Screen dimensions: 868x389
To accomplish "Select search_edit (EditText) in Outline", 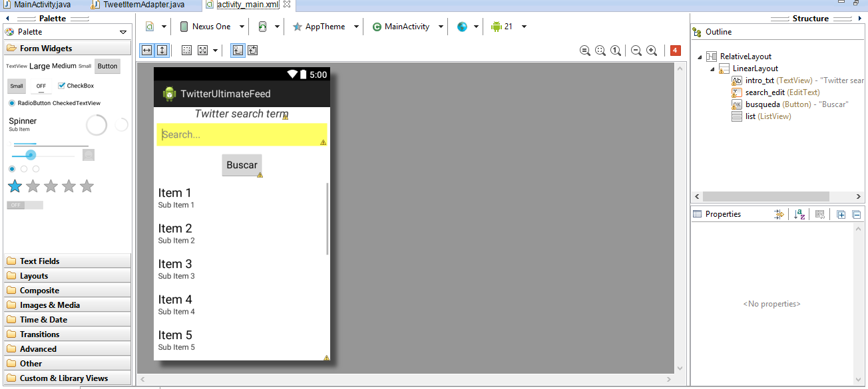I will (775, 92).
